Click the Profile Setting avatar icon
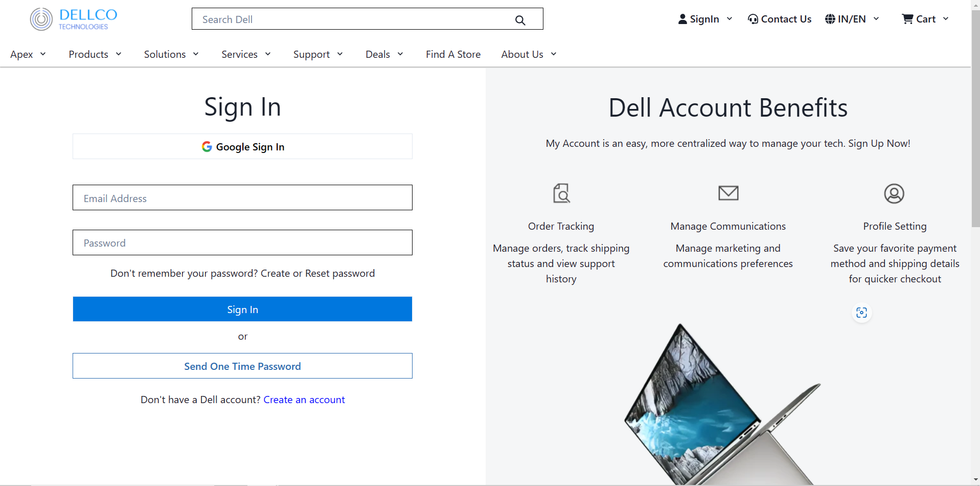Screen dimensions: 980x486 tap(894, 193)
